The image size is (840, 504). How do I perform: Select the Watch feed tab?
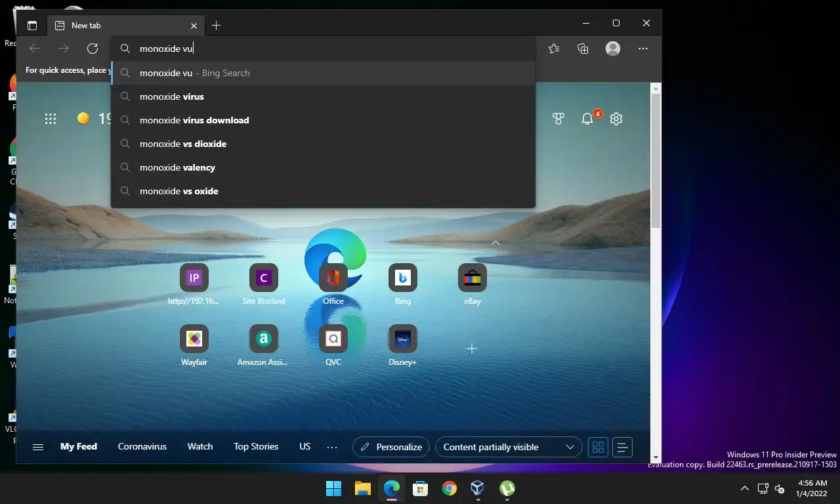(200, 447)
